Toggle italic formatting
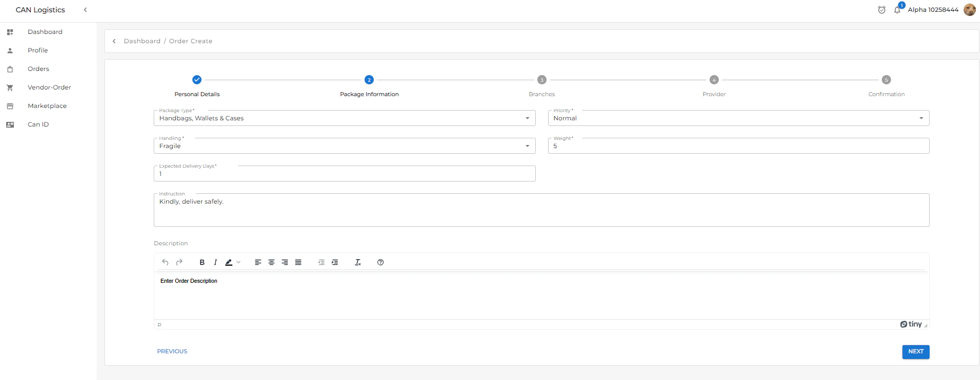 [215, 262]
